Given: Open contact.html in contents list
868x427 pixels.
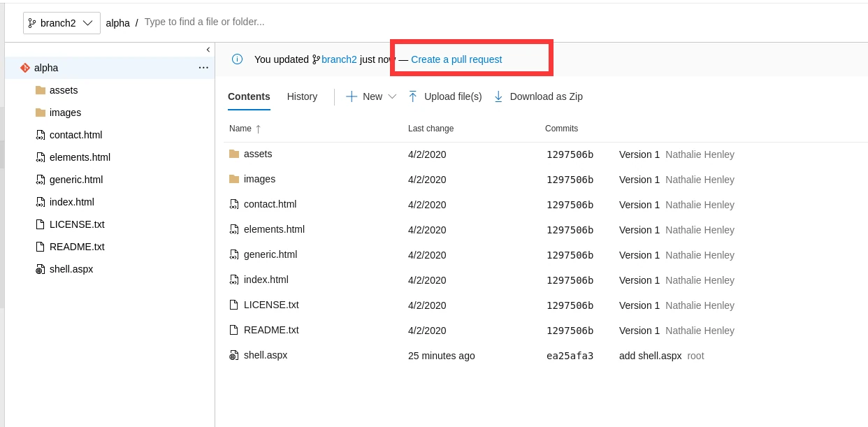Looking at the screenshot, I should tap(270, 204).
